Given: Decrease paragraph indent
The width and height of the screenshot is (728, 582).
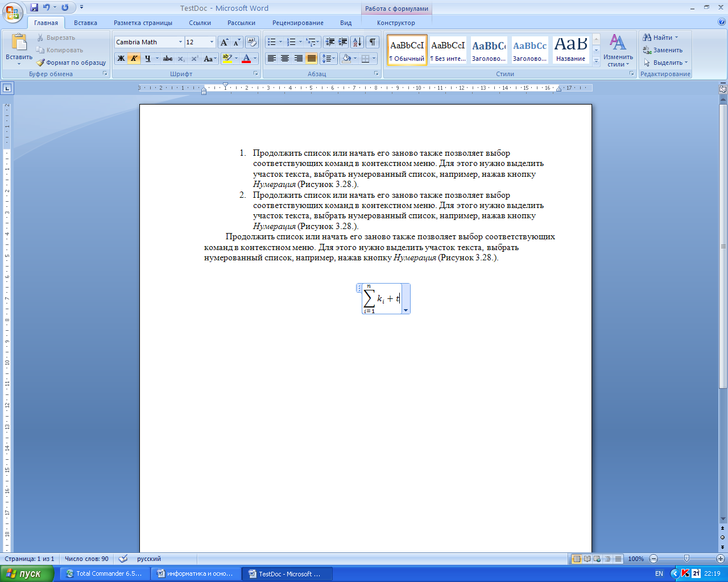Looking at the screenshot, I should tap(330, 42).
